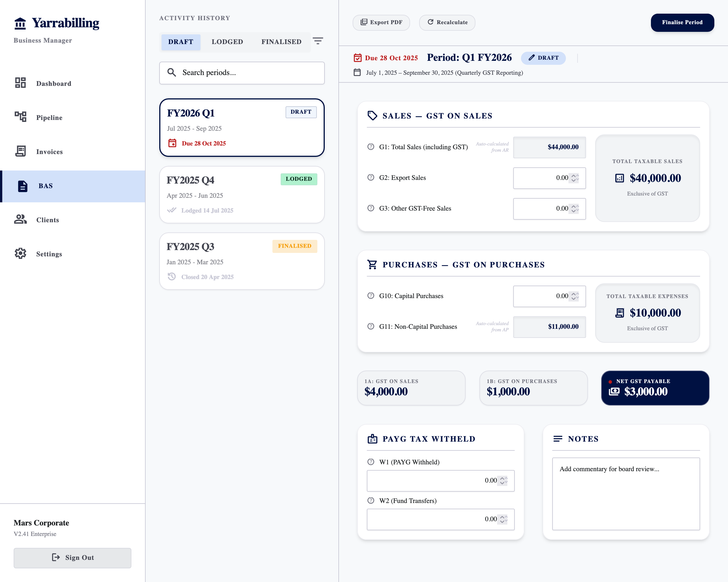Viewport: 728px width, 582px height.
Task: Click the G1 Total Sales help icon
Action: coord(371,147)
